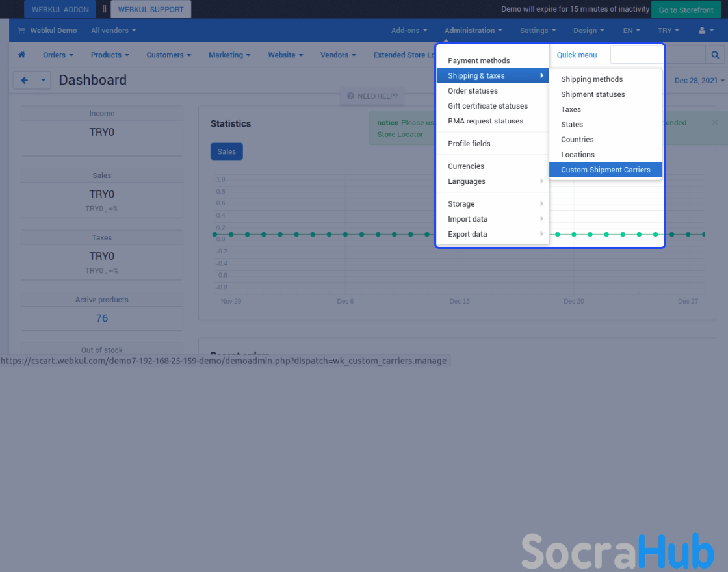The height and width of the screenshot is (572, 728).
Task: Click the Extended Store Locator menu
Action: pos(404,55)
